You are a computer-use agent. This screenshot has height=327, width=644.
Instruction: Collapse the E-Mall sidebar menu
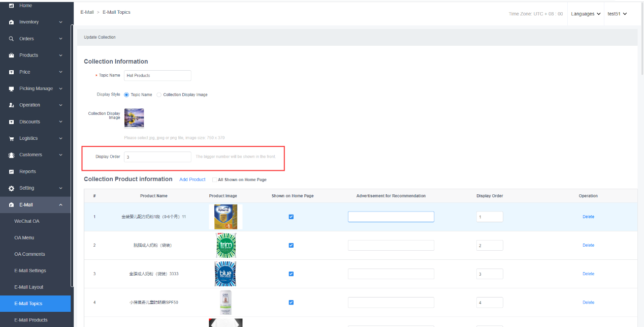[60, 205]
